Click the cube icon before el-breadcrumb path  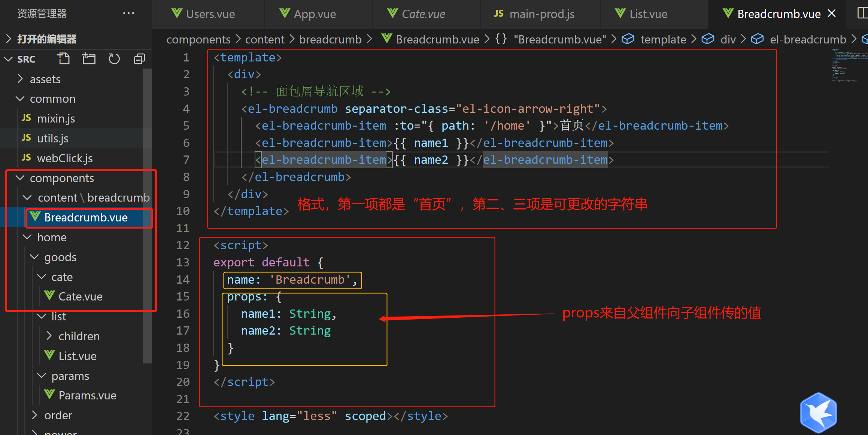click(757, 39)
